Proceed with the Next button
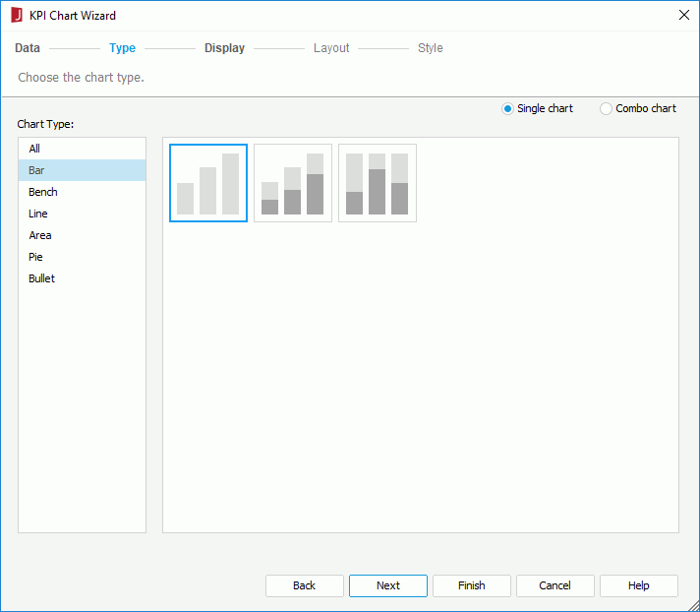 tap(388, 585)
